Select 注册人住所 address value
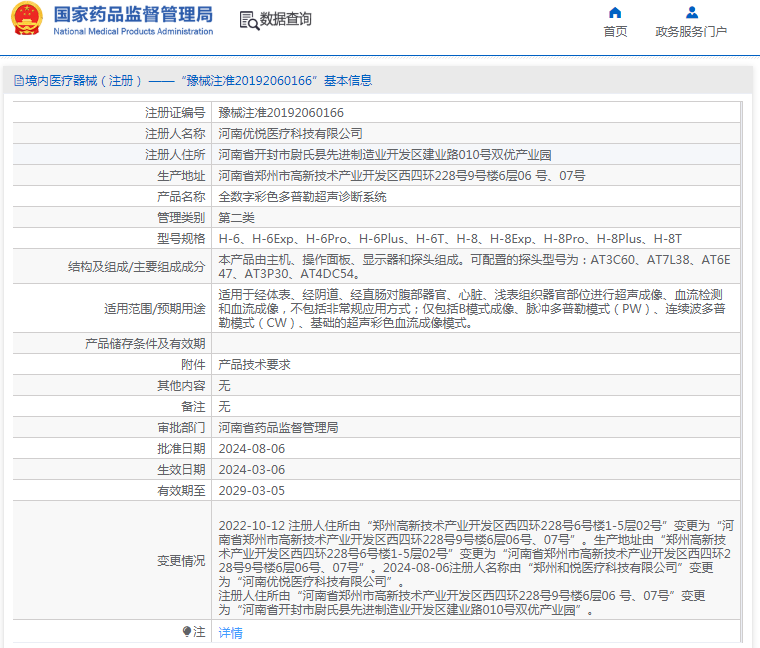 (x=385, y=155)
